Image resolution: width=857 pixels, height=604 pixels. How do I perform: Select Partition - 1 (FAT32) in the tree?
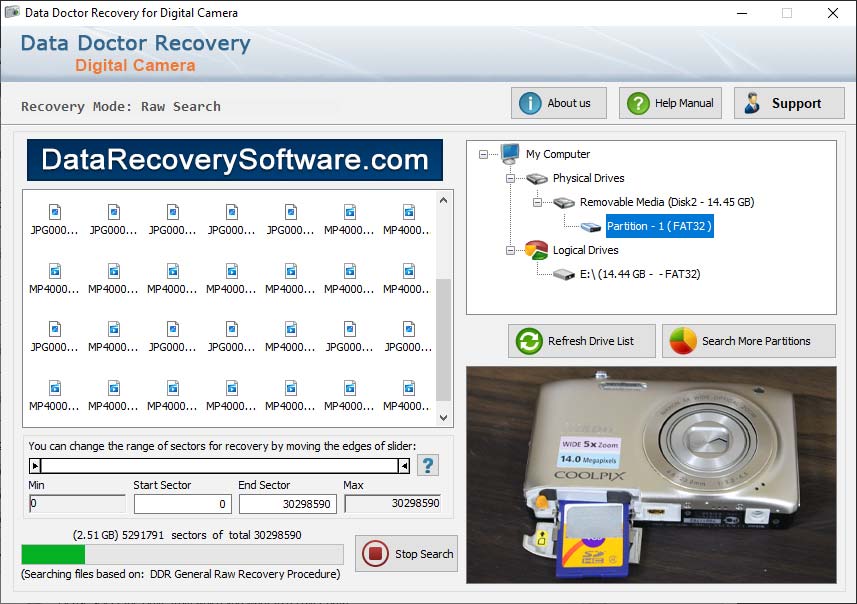660,225
